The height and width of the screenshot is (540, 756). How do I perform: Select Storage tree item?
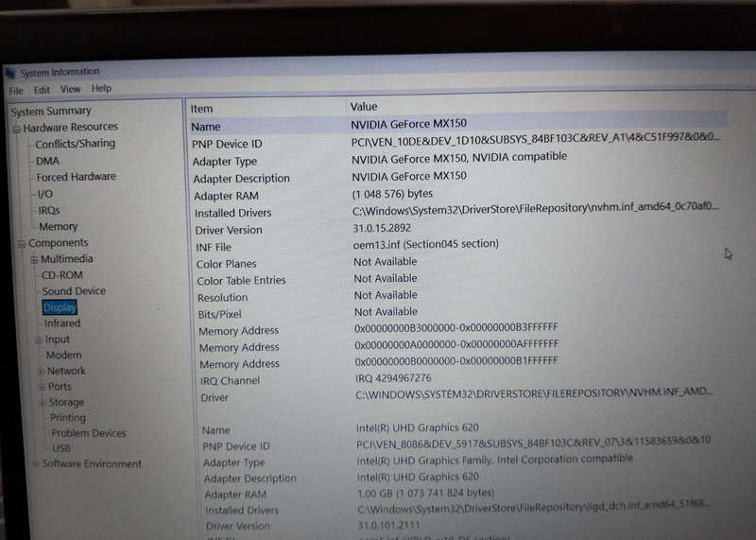pos(66,402)
